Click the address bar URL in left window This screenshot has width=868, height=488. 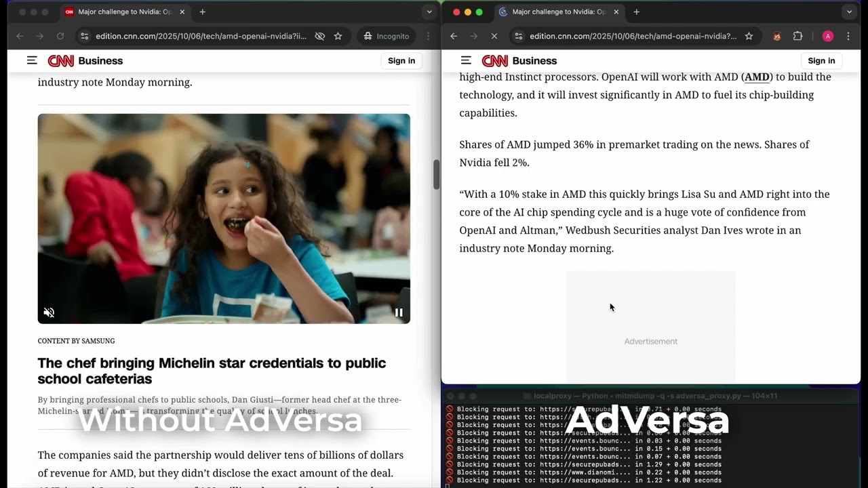point(201,36)
